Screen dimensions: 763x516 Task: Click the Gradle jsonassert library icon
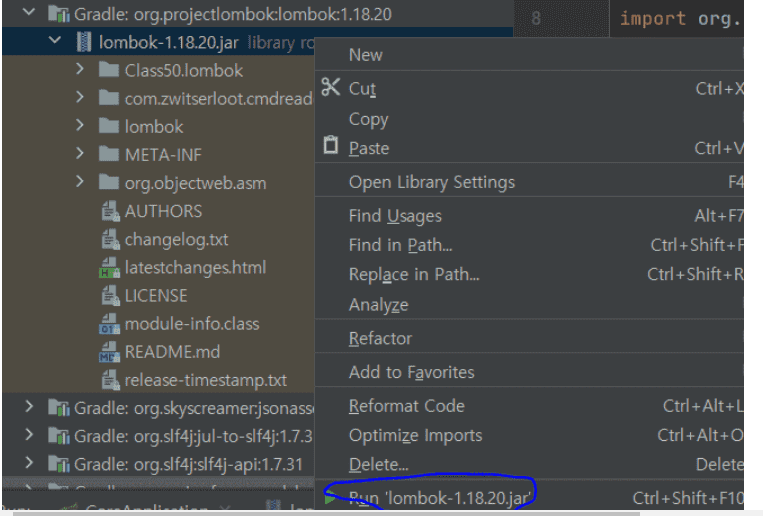(59, 408)
